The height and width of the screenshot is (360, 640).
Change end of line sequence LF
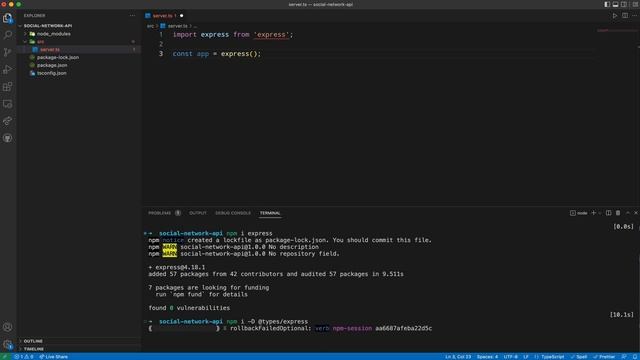(526, 356)
